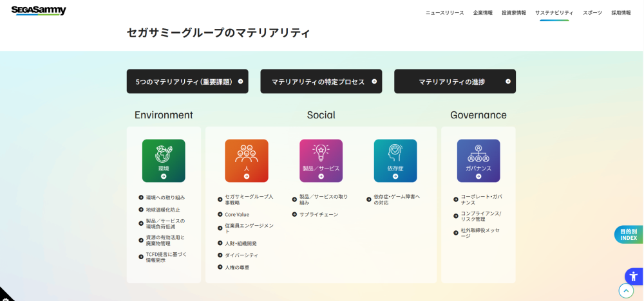Open the サステナビリティ menu item
This screenshot has height=301, width=644.
[554, 13]
